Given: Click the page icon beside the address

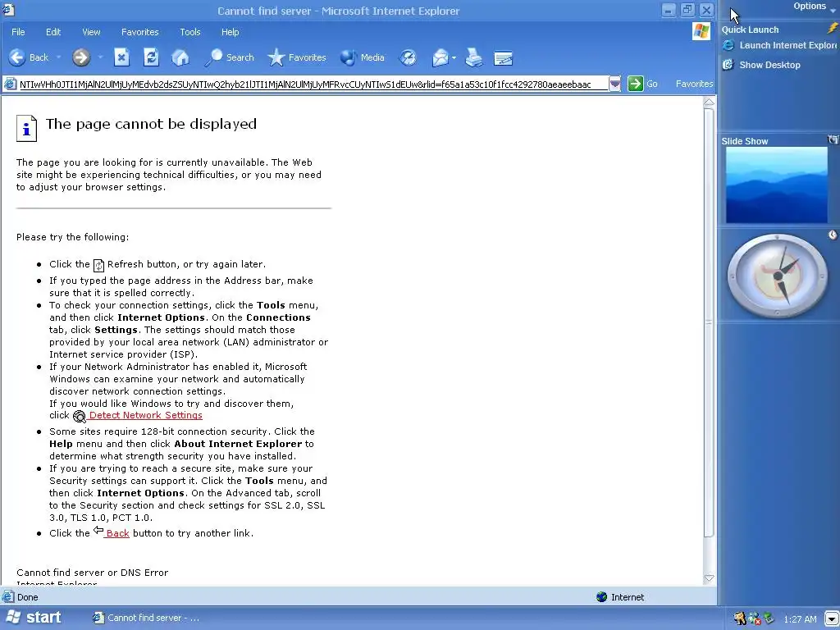Looking at the screenshot, I should click(x=10, y=84).
